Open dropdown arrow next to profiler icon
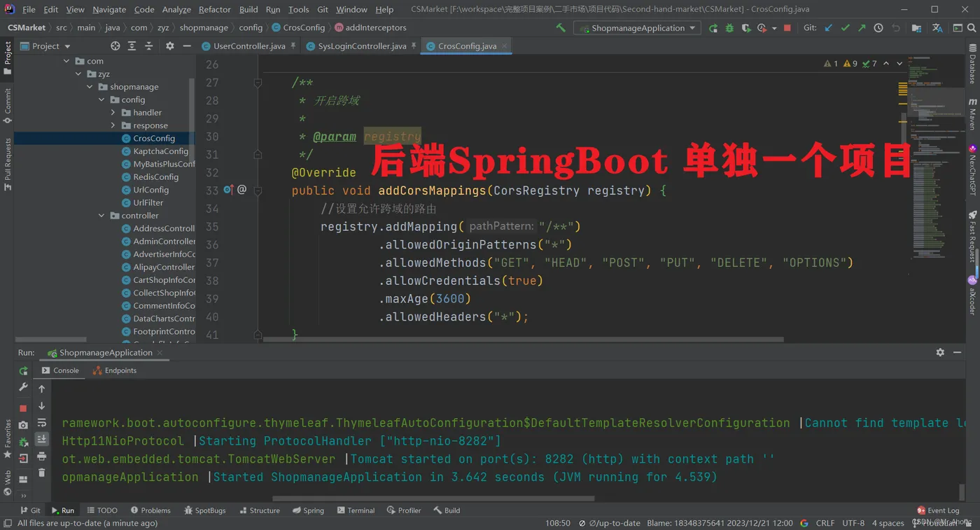980x530 pixels. coord(773,28)
